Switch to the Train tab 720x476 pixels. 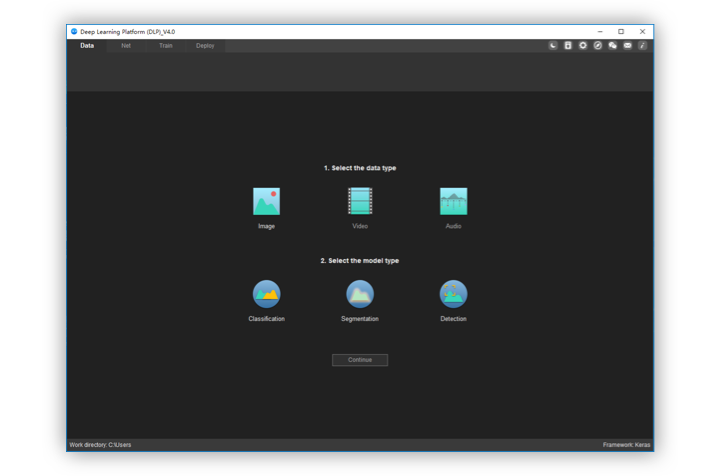pos(166,45)
